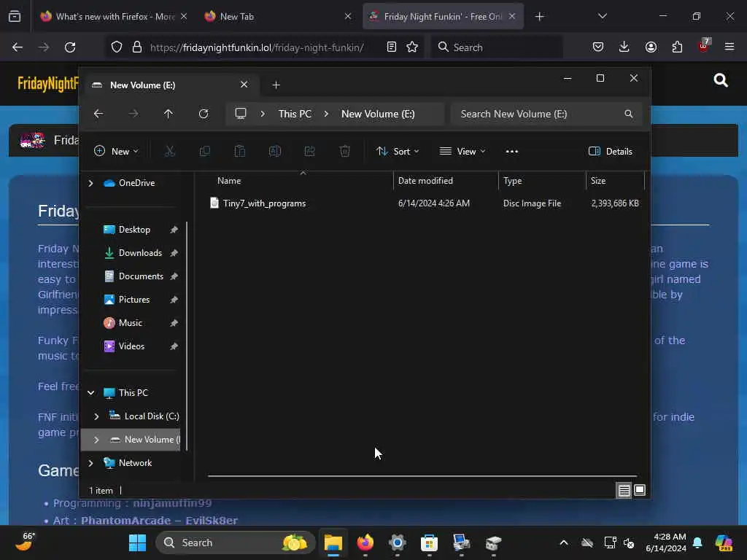The width and height of the screenshot is (747, 560).
Task: Expand the OneDrive tree node
Action: point(90,183)
